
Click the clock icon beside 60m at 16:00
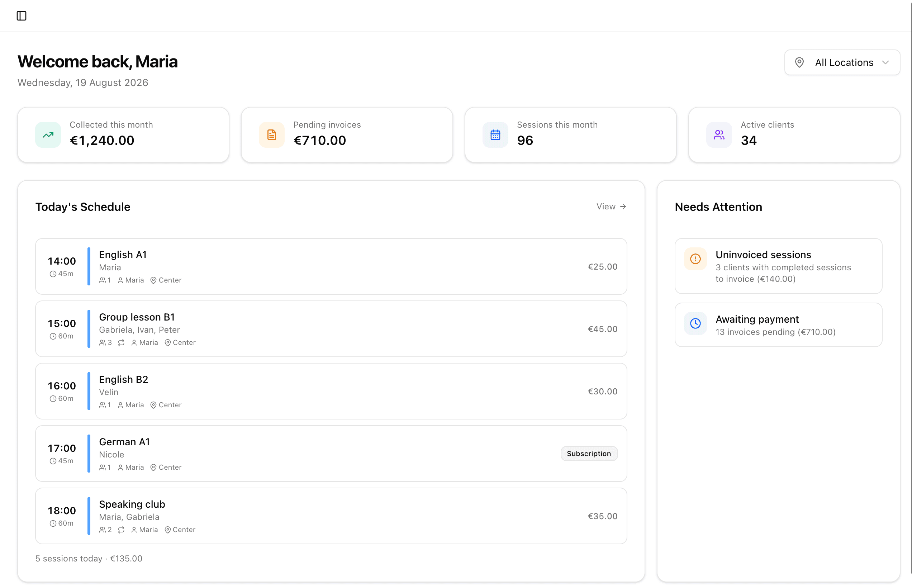coord(53,399)
